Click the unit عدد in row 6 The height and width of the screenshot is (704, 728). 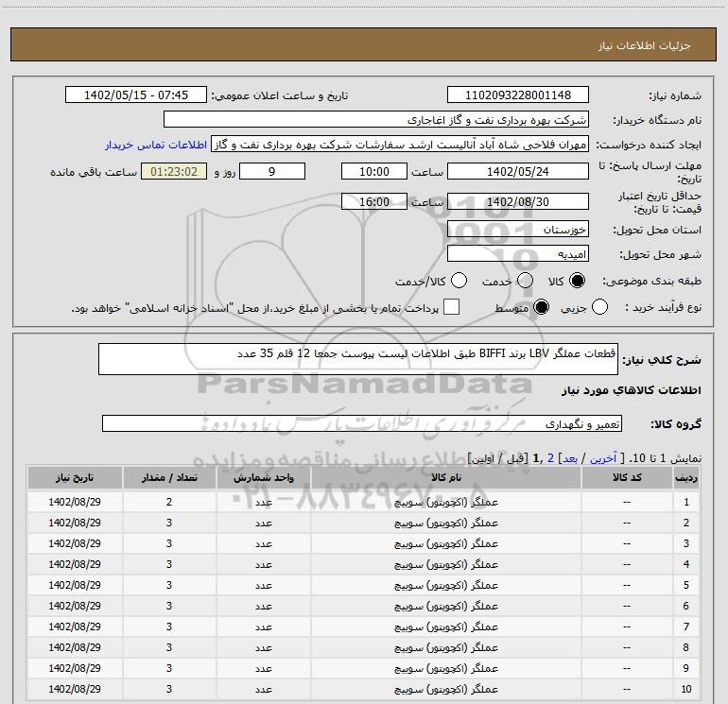click(263, 606)
